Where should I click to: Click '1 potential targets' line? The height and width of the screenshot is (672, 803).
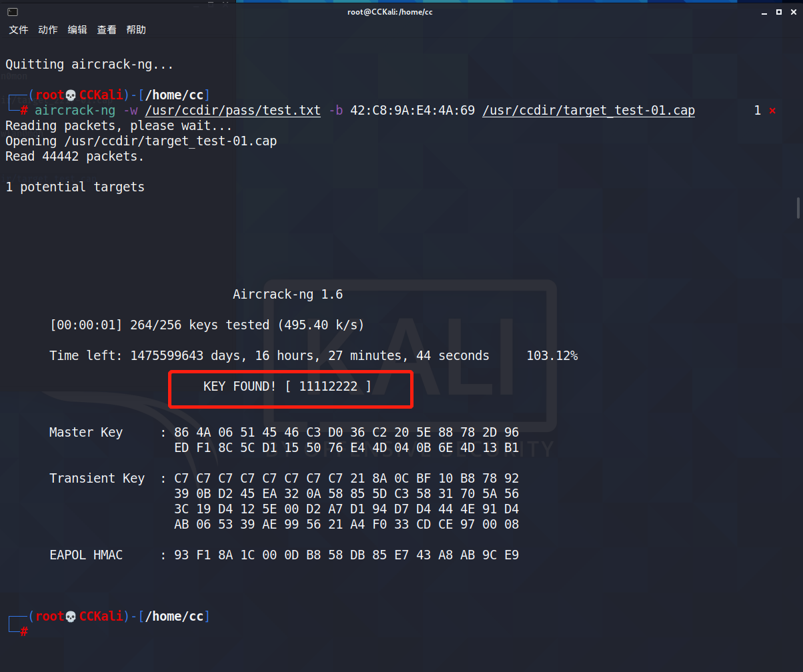(75, 187)
